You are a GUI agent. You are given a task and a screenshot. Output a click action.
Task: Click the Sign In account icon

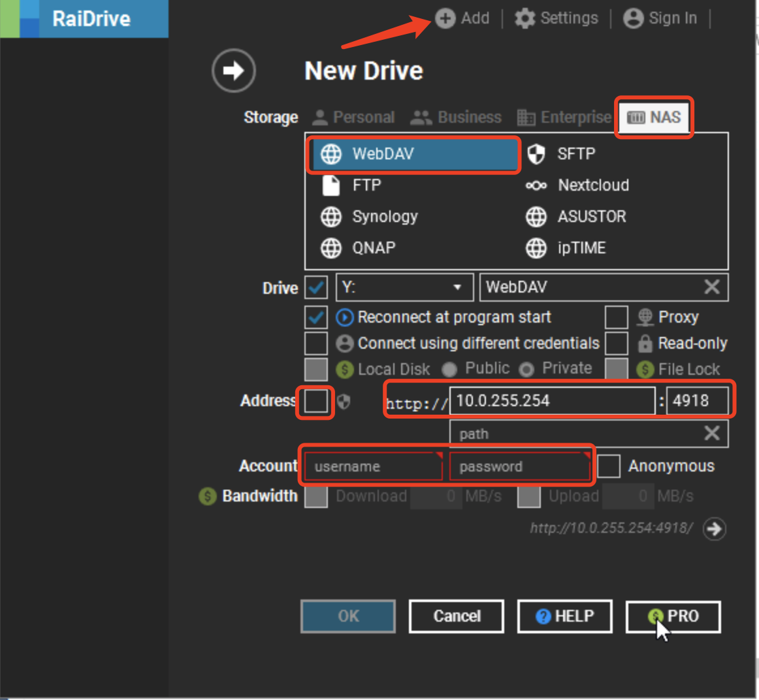[x=633, y=18]
